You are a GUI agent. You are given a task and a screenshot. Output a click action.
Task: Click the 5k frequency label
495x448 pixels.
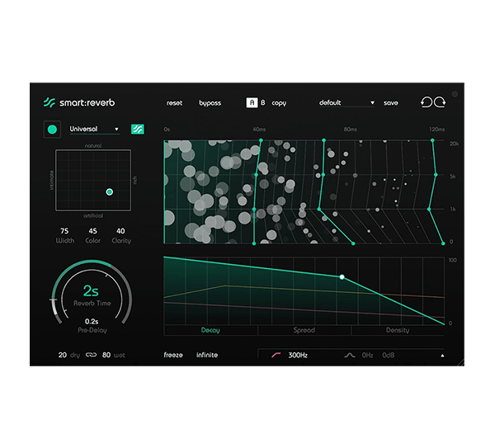pyautogui.click(x=453, y=177)
